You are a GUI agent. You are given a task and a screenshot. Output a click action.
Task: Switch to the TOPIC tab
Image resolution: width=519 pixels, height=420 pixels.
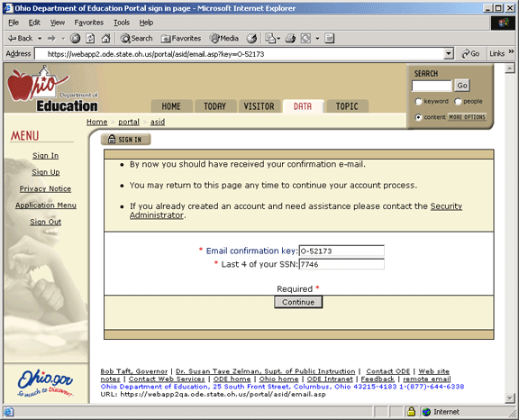click(x=347, y=106)
